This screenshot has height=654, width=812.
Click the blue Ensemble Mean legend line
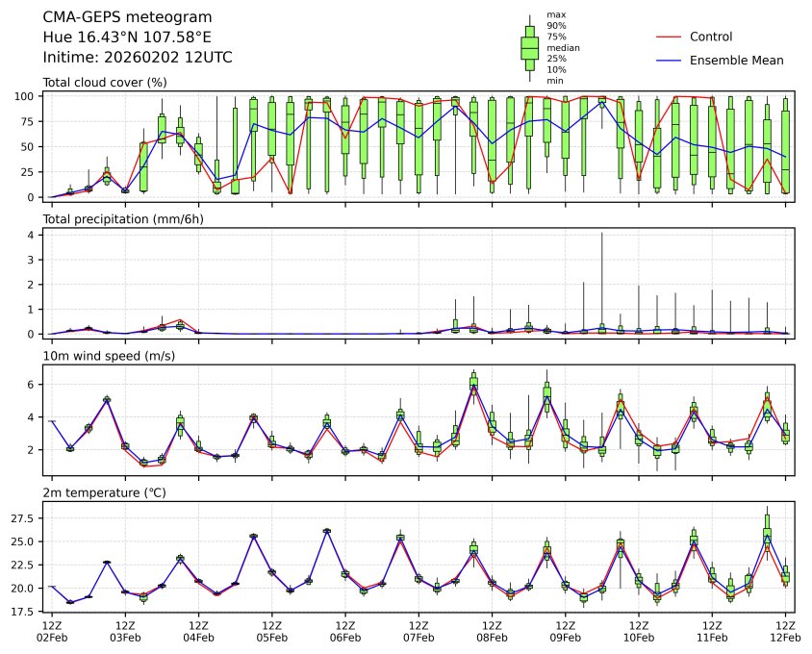tap(669, 61)
